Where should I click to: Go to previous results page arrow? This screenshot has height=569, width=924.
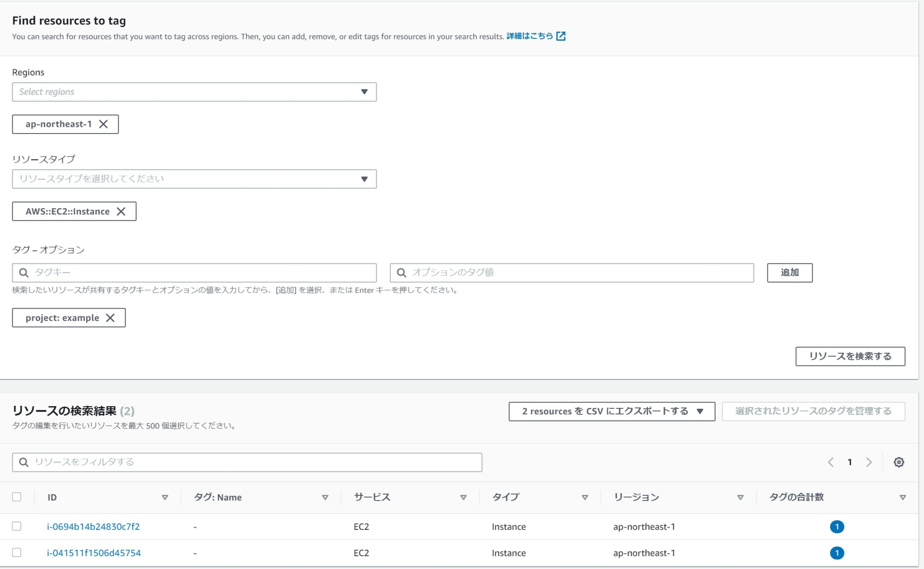point(831,462)
